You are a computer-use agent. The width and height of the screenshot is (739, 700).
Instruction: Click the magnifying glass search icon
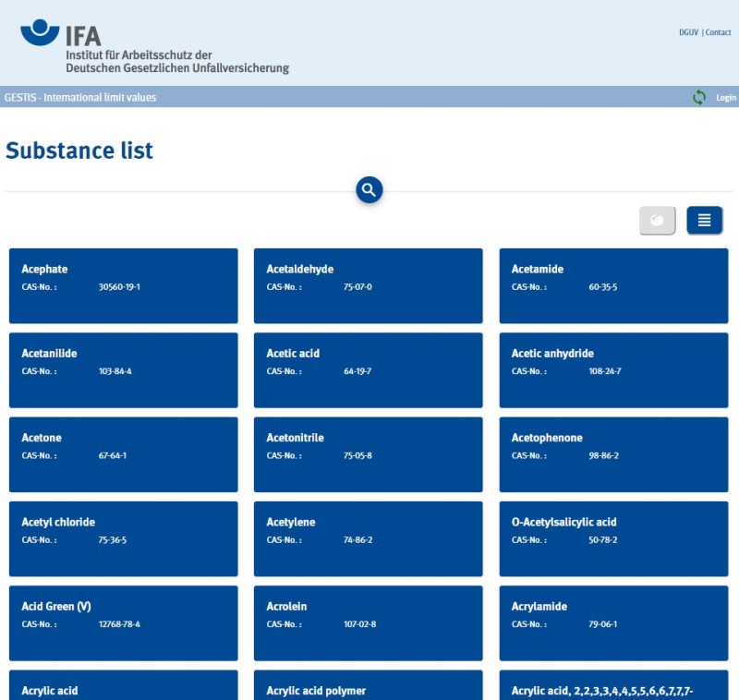pos(369,190)
